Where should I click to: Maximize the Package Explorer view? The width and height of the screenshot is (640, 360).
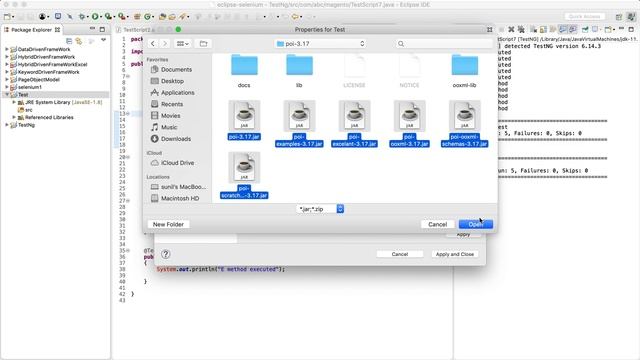point(102,29)
